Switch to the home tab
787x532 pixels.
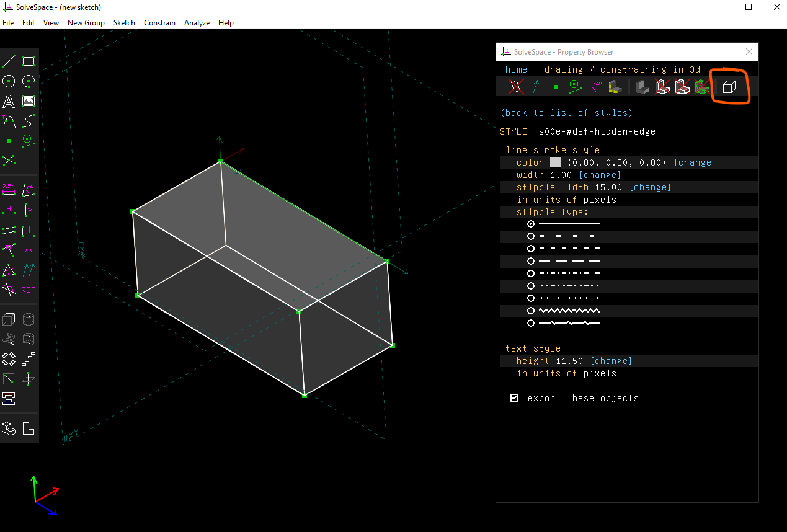pyautogui.click(x=516, y=69)
